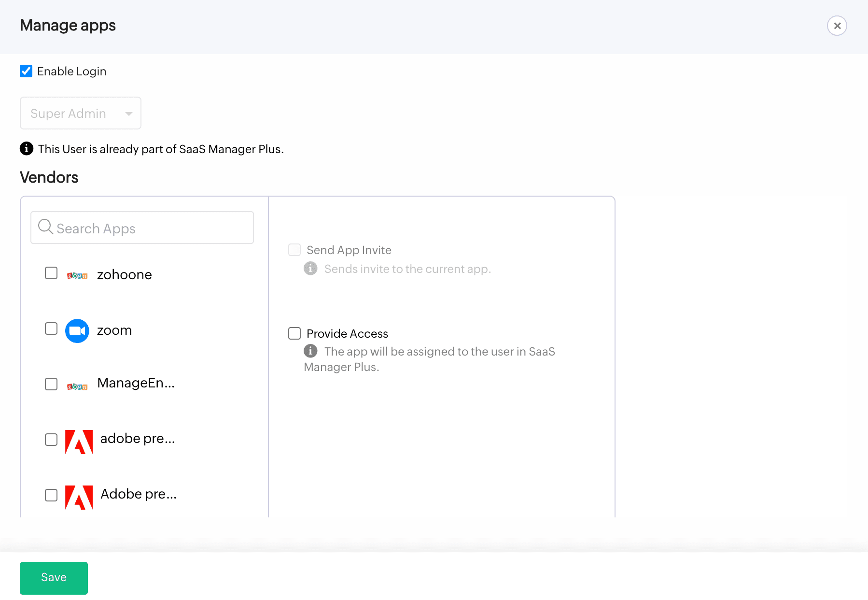
Task: Check the adobe premiere checkbox
Action: tap(51, 440)
